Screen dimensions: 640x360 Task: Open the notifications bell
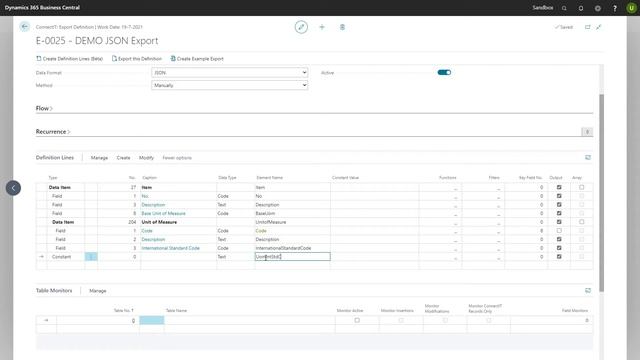point(581,8)
